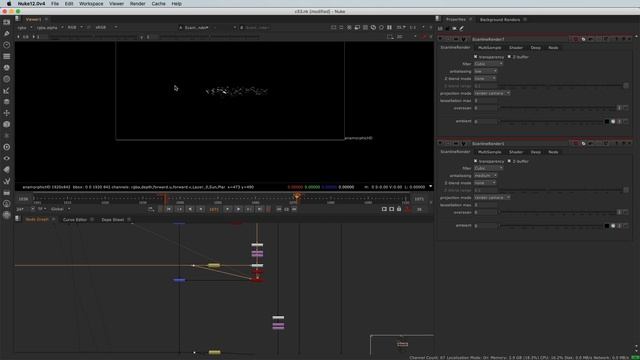
Task: Switch to the Dope Sheet tab
Action: [113, 220]
